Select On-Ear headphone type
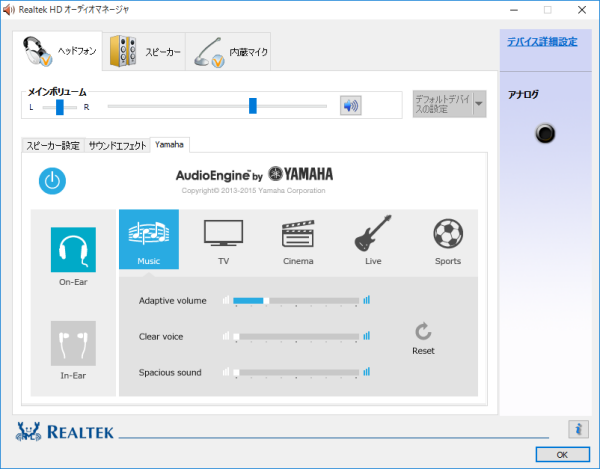Viewport: 600px width, 469px height. coord(73,250)
